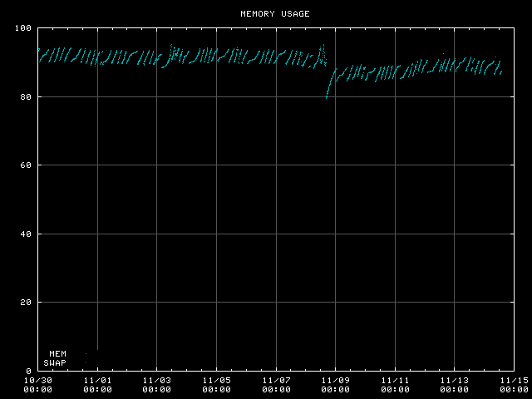This screenshot has width=532, height=399.
Task: Select the 11/09 00:00 date label
Action: [x=335, y=384]
